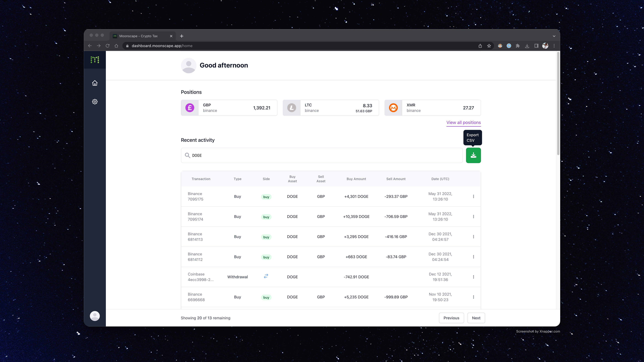The height and width of the screenshot is (362, 644).
Task: Click buy badge in Binance 7095175 row
Action: click(266, 197)
